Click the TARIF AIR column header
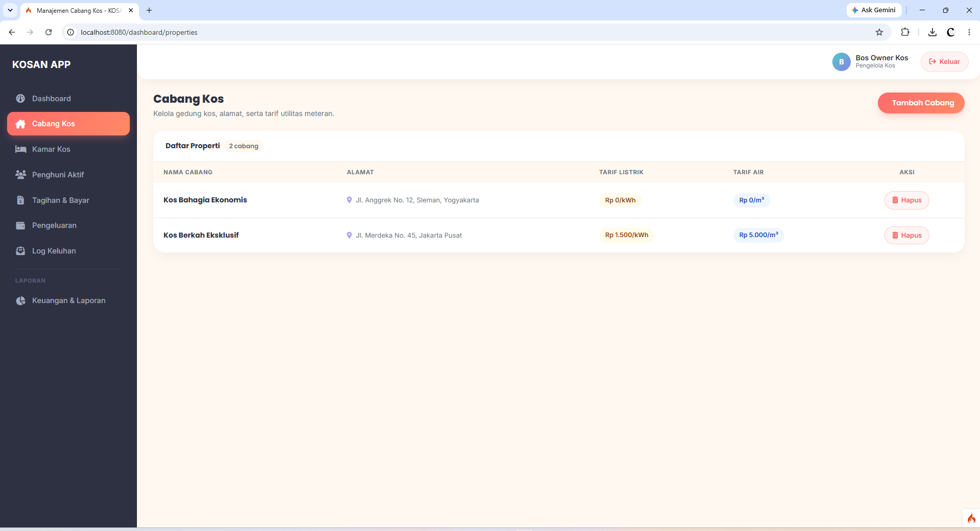This screenshot has height=531, width=980. pos(749,172)
